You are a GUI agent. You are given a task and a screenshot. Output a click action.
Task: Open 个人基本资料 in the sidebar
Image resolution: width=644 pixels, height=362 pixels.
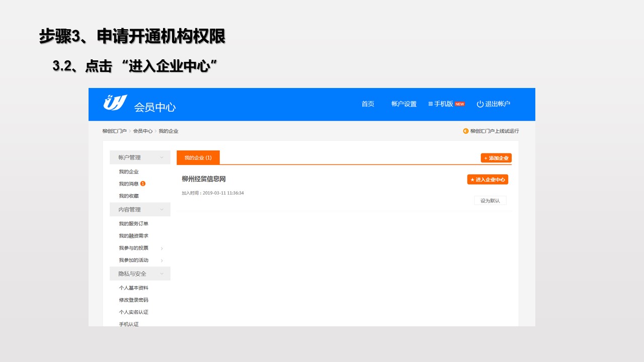pos(134,288)
